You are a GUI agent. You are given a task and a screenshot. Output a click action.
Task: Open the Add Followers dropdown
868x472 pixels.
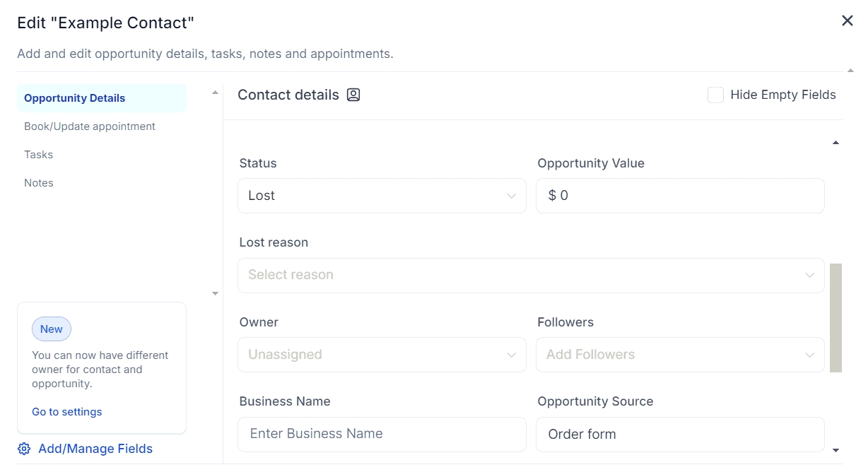click(x=680, y=355)
